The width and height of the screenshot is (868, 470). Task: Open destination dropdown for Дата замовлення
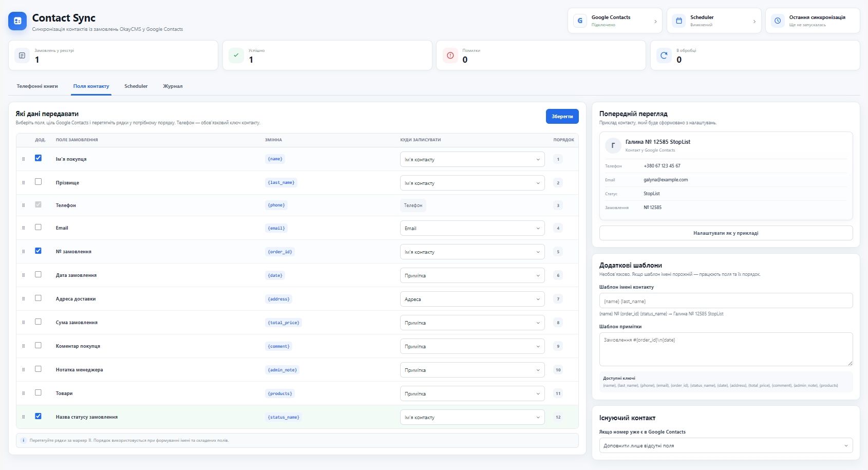472,275
